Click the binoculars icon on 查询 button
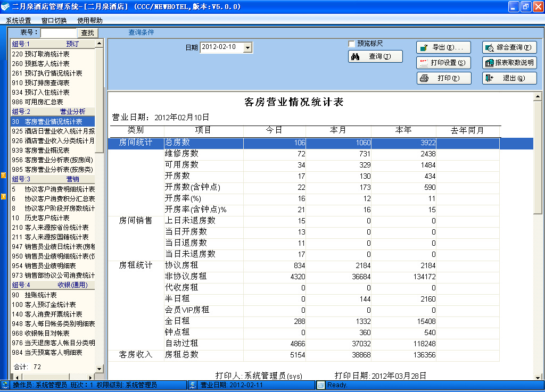The height and width of the screenshot is (392, 545). tap(355, 56)
